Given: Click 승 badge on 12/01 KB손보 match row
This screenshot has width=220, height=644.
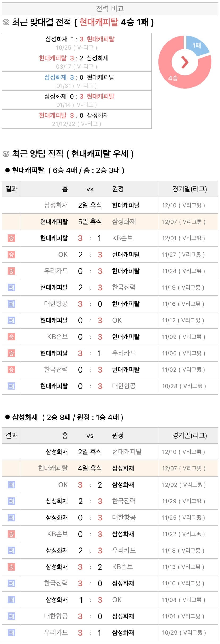Looking at the screenshot, I should (11, 238).
